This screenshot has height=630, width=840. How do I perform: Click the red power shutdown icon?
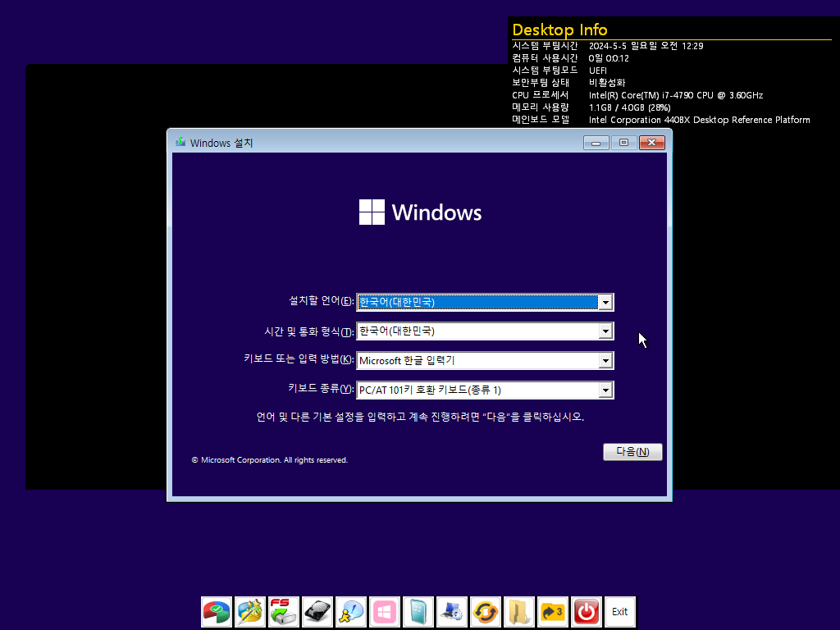pos(586,611)
